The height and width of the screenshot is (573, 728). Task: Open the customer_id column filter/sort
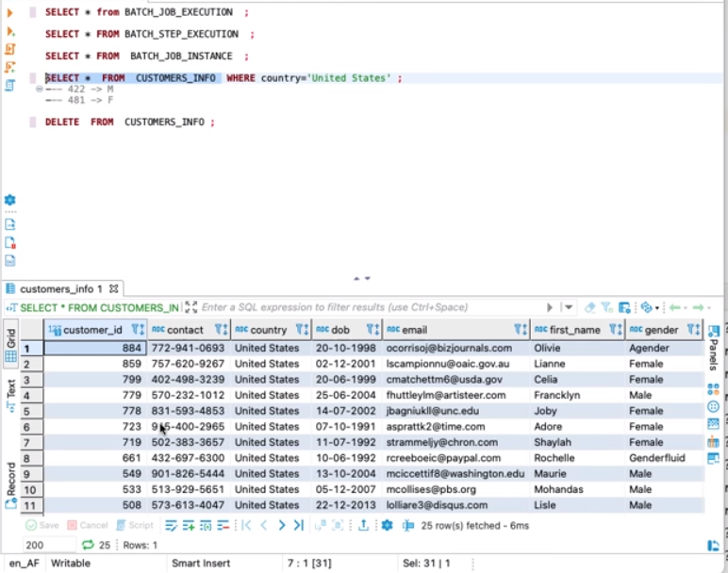point(138,330)
